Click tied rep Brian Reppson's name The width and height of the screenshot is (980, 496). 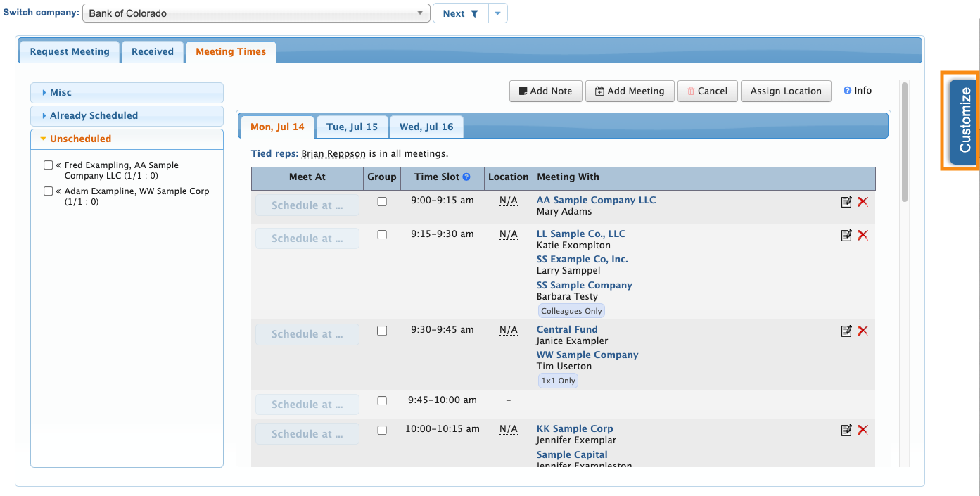(x=333, y=153)
